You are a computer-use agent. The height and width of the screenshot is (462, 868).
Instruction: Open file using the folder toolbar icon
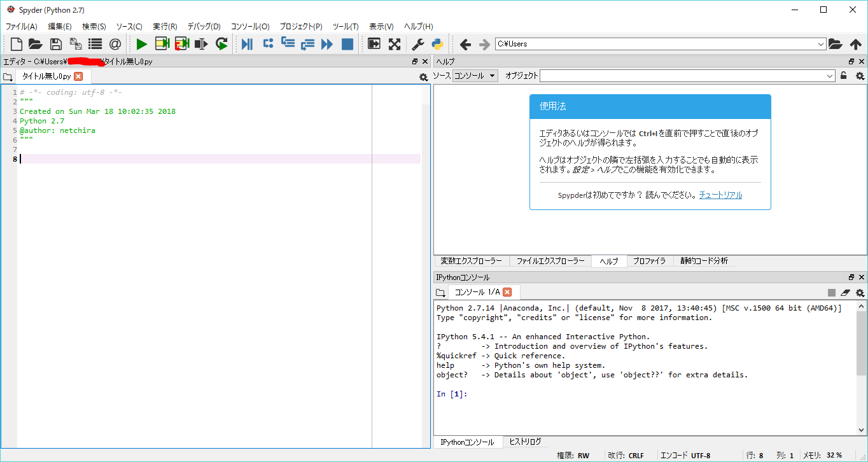[35, 44]
